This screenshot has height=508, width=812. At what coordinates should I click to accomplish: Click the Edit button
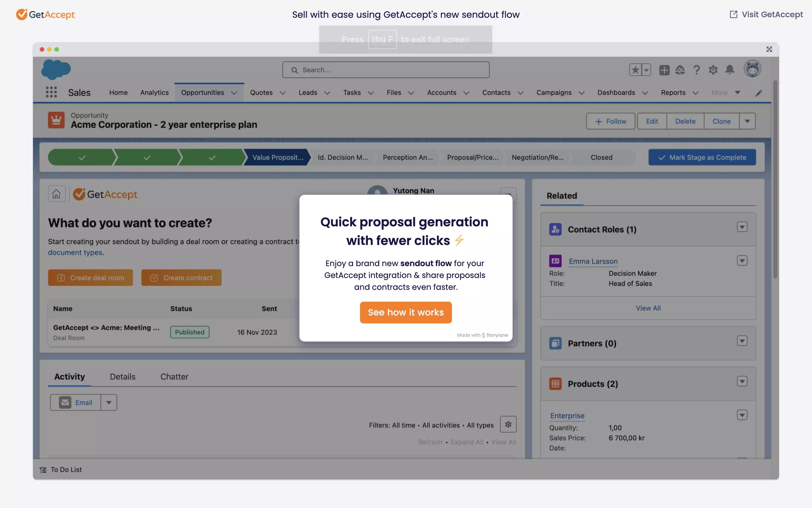652,121
